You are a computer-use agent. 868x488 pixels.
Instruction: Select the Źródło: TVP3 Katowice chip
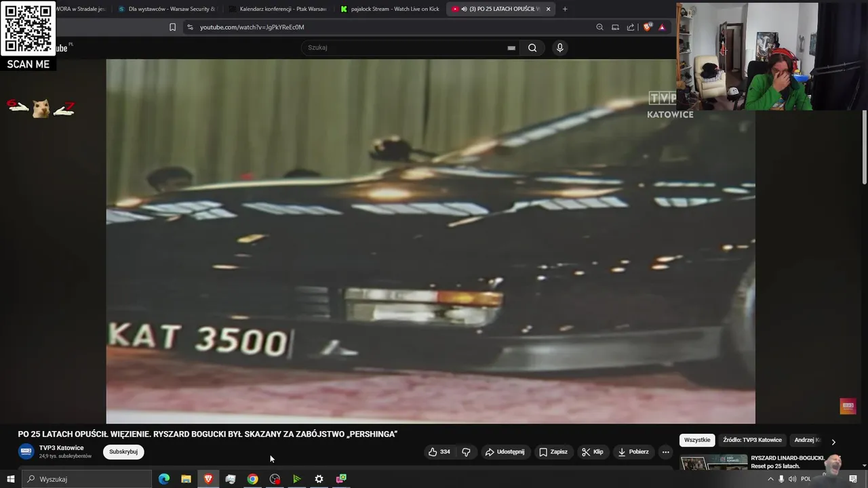(752, 440)
